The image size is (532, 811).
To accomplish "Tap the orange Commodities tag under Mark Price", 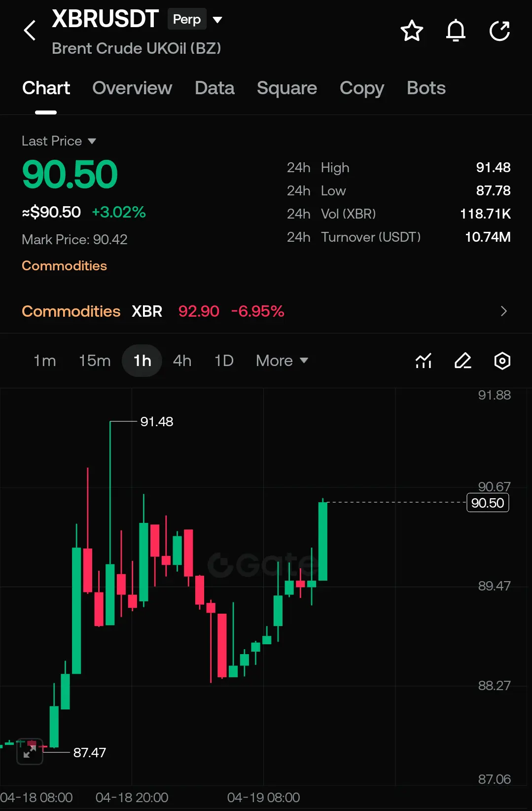I will pos(64,266).
